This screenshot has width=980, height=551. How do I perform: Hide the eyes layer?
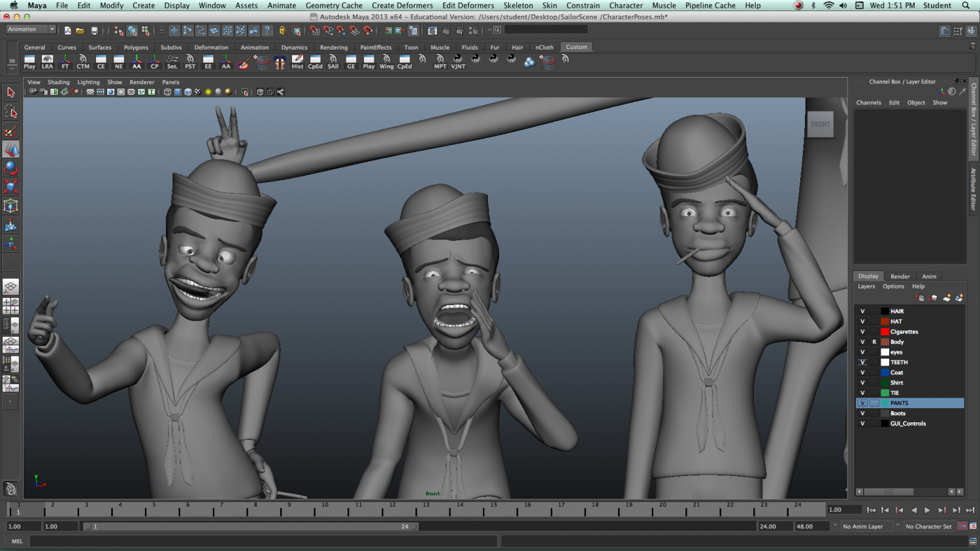pos(862,352)
